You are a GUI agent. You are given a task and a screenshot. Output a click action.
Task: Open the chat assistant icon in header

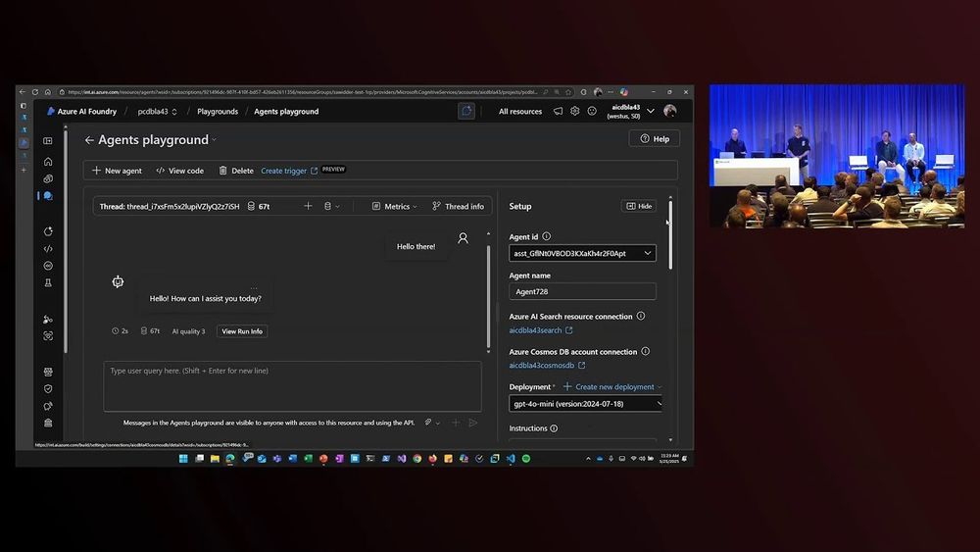point(466,111)
